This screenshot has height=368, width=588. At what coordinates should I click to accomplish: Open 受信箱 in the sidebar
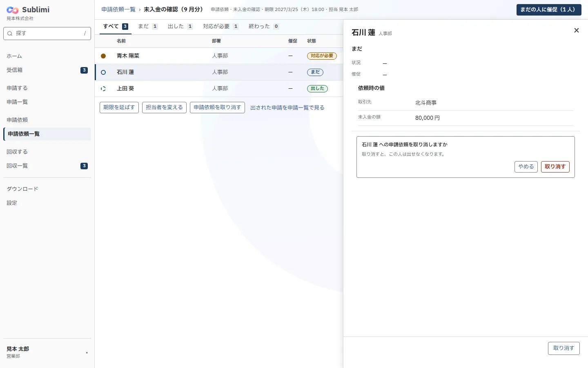click(47, 70)
